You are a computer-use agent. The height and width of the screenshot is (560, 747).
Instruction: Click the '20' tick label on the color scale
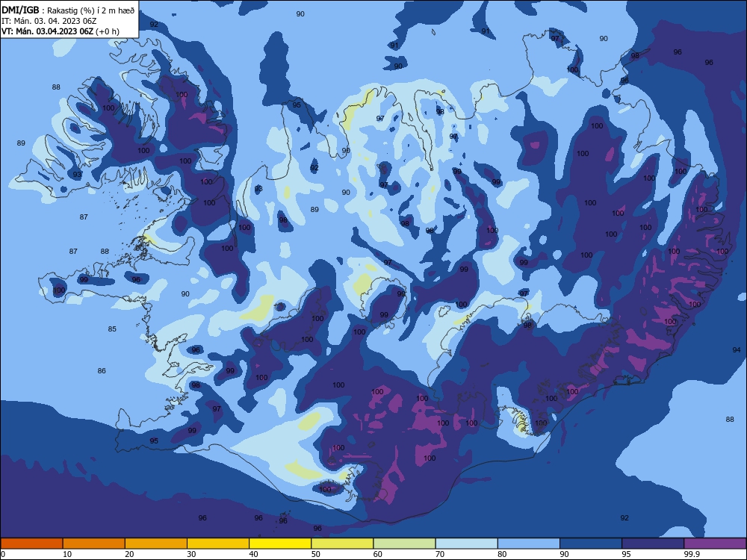[x=129, y=554]
